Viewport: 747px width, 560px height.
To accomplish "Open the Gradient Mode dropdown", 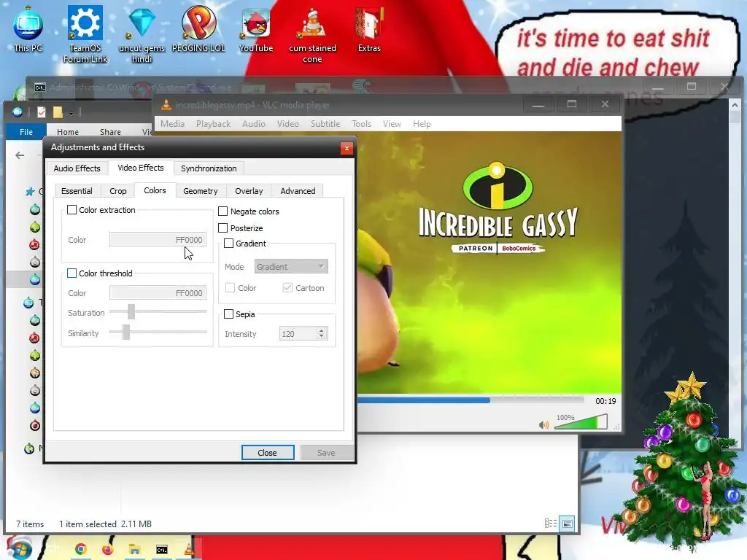I will tap(291, 267).
